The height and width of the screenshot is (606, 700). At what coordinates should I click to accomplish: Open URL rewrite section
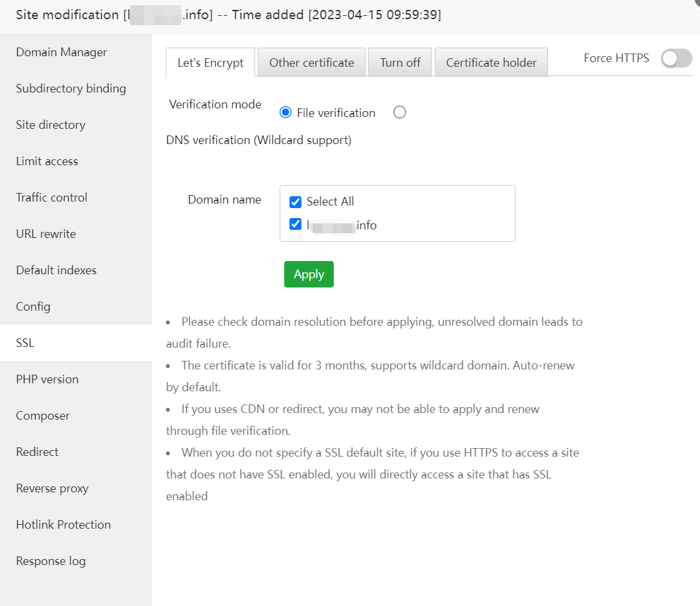(x=46, y=234)
